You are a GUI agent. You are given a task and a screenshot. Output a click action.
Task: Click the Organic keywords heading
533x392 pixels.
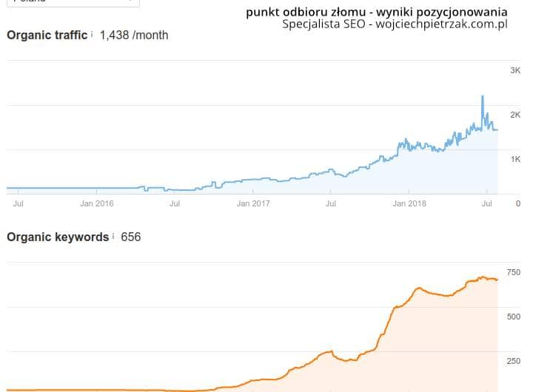tap(57, 237)
